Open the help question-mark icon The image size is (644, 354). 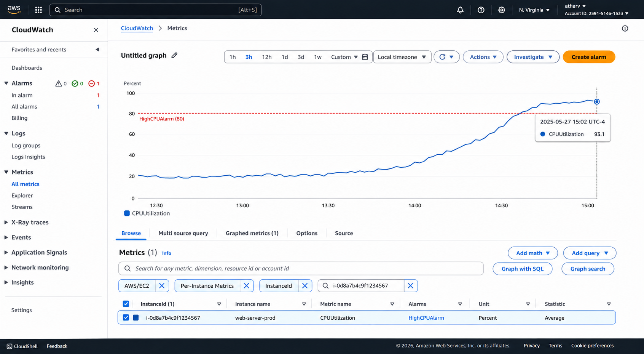click(481, 10)
